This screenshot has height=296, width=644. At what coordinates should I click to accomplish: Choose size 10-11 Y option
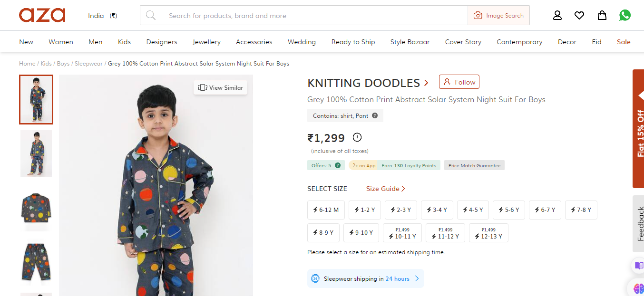(x=402, y=233)
